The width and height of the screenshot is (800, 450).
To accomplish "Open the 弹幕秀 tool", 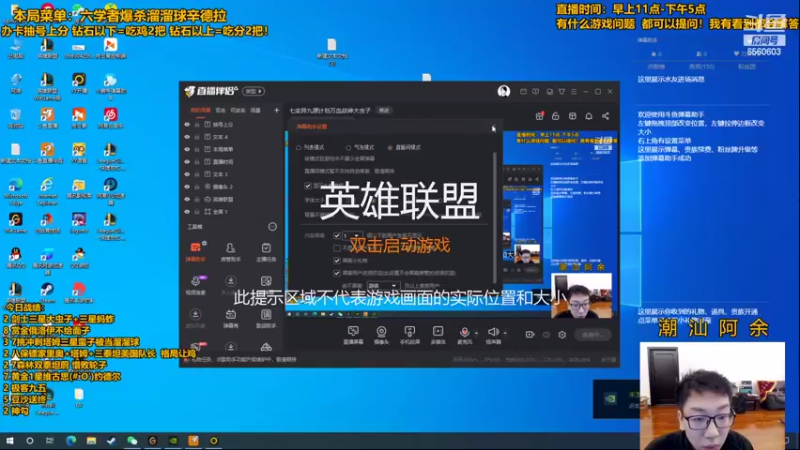I will [231, 318].
